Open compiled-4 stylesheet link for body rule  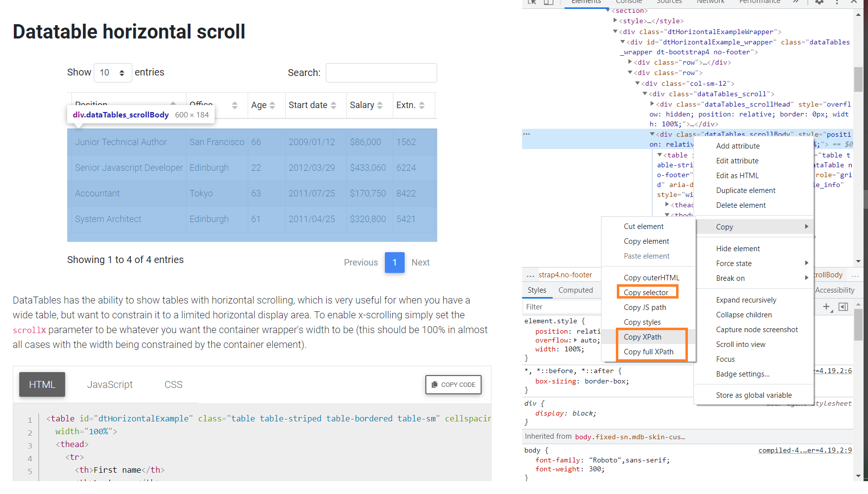tap(805, 450)
